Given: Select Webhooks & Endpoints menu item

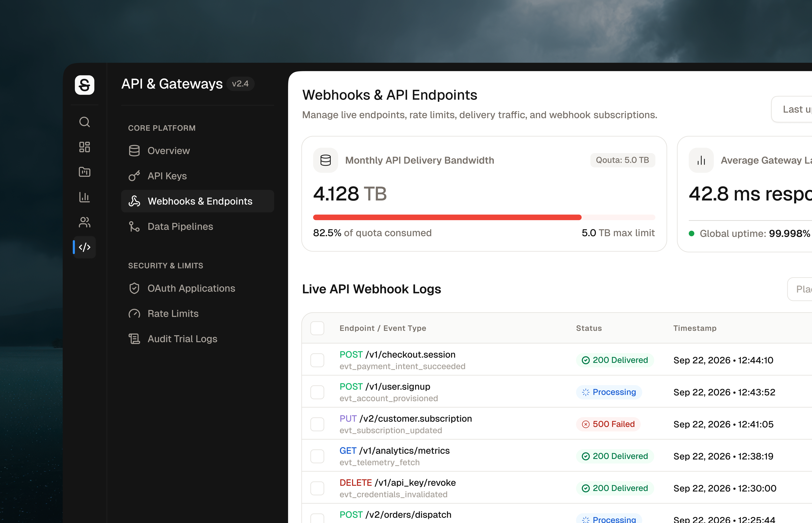Looking at the screenshot, I should [x=198, y=201].
